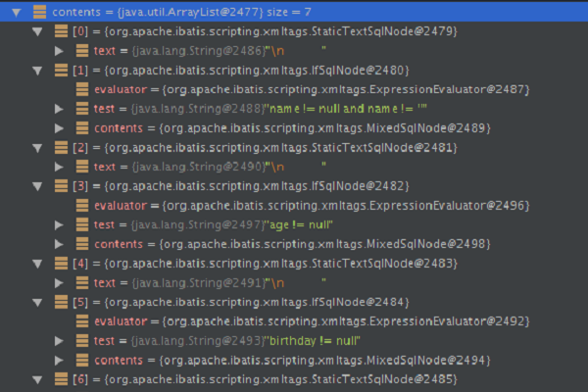Expand contents MixedSqlNode@2494 field
Image resolution: width=588 pixels, height=392 pixels.
(x=59, y=361)
